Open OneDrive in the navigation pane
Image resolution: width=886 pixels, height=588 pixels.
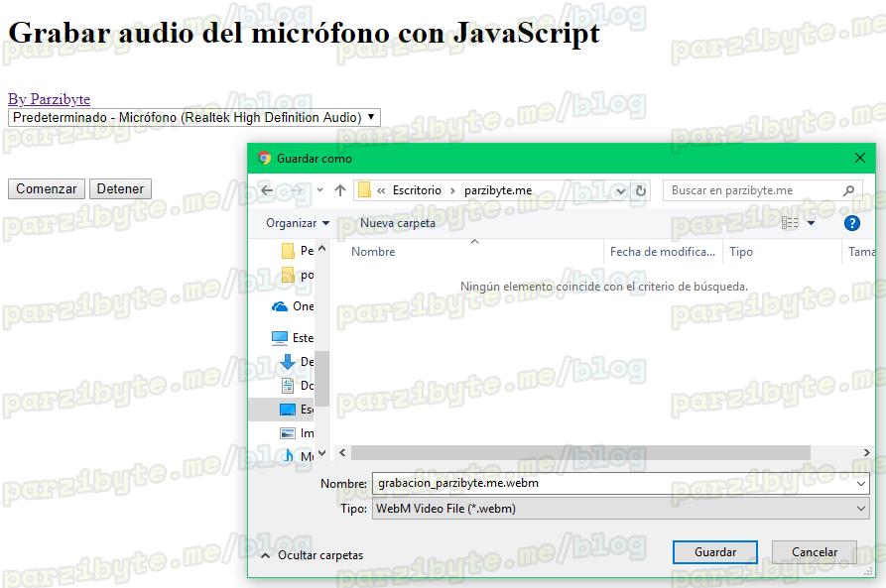tap(292, 306)
